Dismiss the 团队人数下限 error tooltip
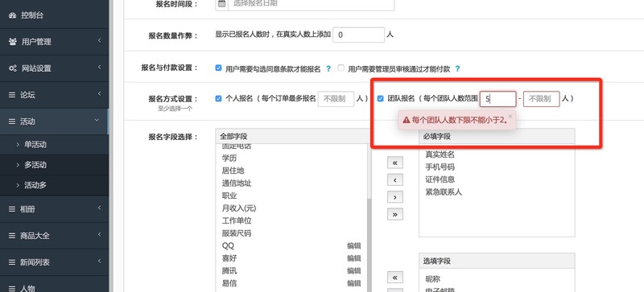Screen dimensions: 644x292 click(x=510, y=116)
